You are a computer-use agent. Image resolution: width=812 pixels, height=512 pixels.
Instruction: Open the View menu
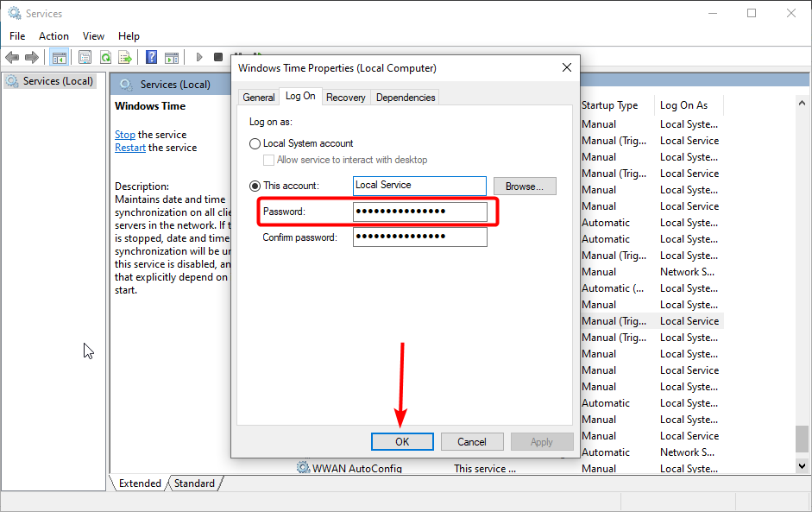93,35
